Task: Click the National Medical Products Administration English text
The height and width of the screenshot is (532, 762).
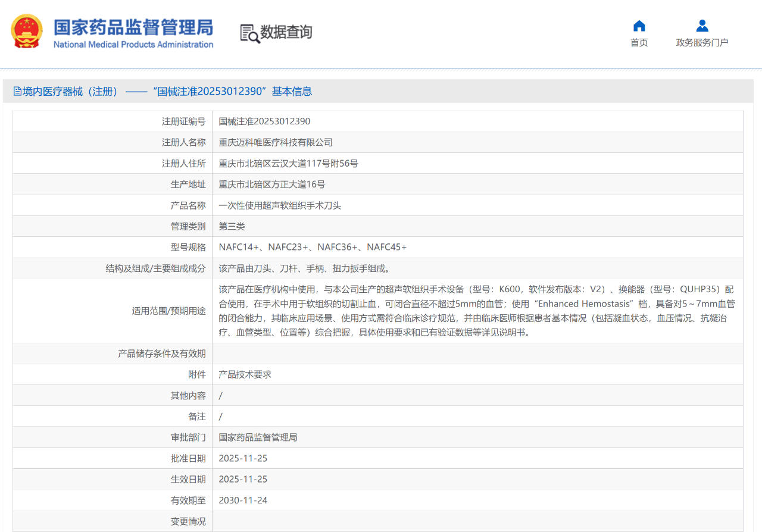Action: click(133, 45)
